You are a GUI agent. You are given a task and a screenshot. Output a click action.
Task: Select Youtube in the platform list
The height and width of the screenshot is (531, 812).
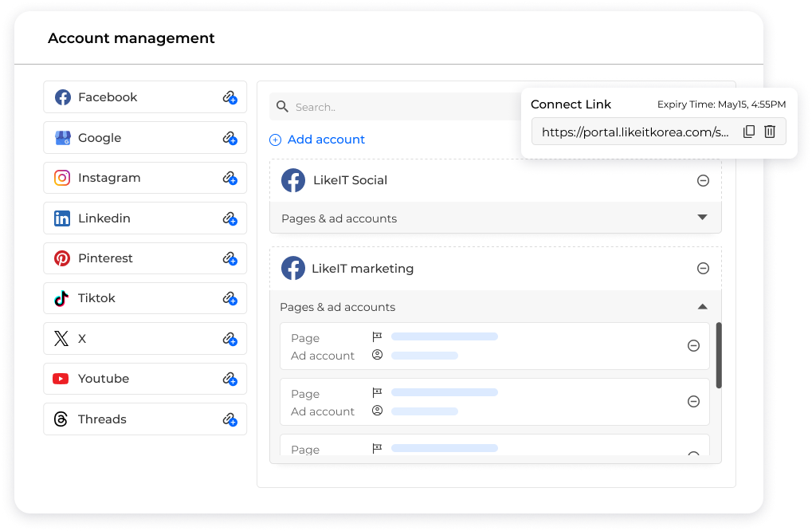pyautogui.click(x=145, y=379)
